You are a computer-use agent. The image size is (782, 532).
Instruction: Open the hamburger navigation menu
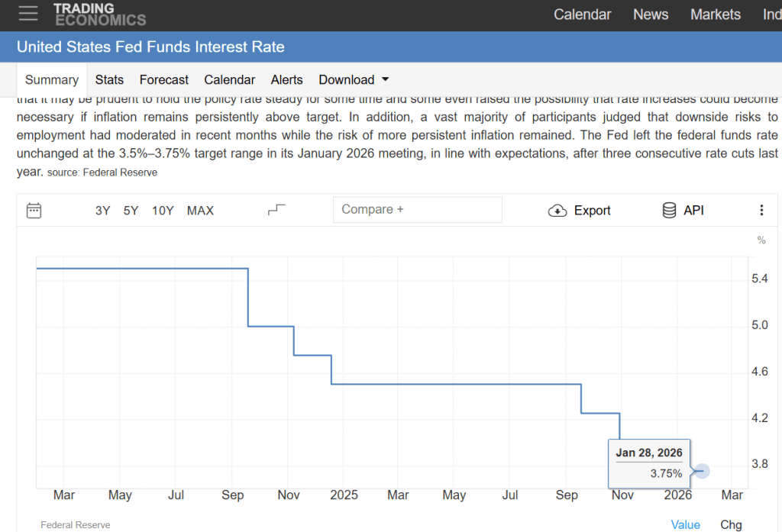point(27,14)
